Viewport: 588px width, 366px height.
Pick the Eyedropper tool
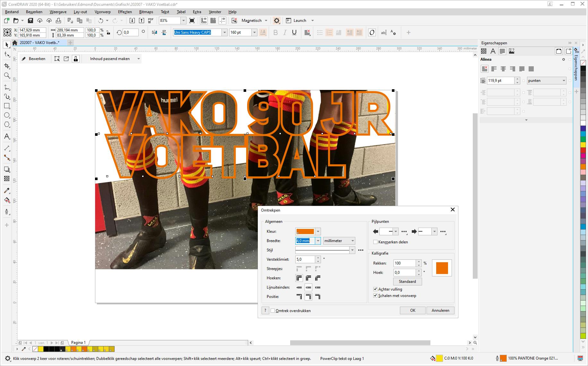point(7,191)
